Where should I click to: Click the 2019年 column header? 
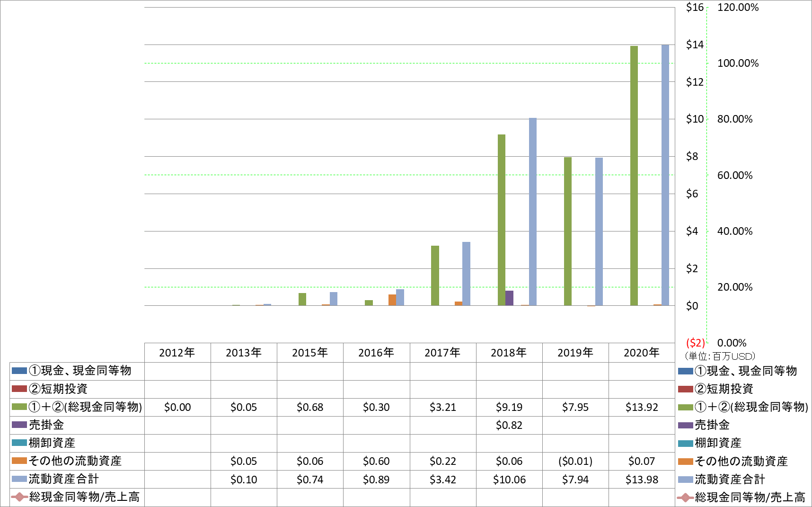[575, 353]
